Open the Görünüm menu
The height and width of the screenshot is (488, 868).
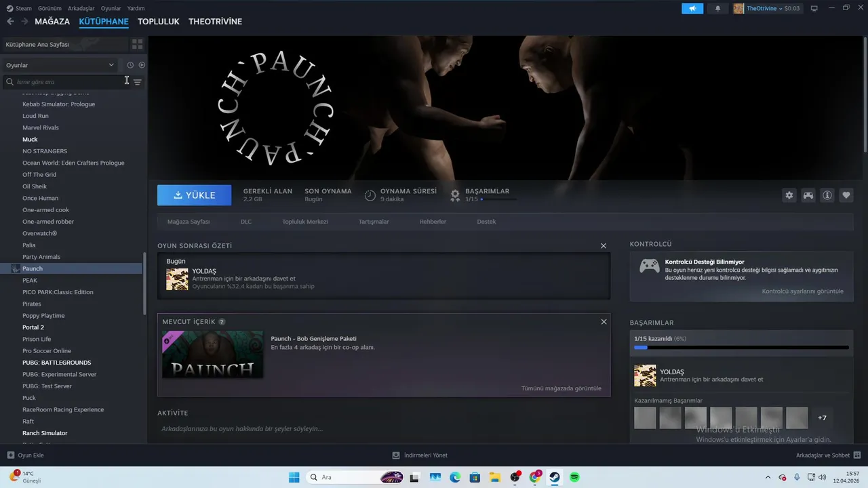[50, 8]
